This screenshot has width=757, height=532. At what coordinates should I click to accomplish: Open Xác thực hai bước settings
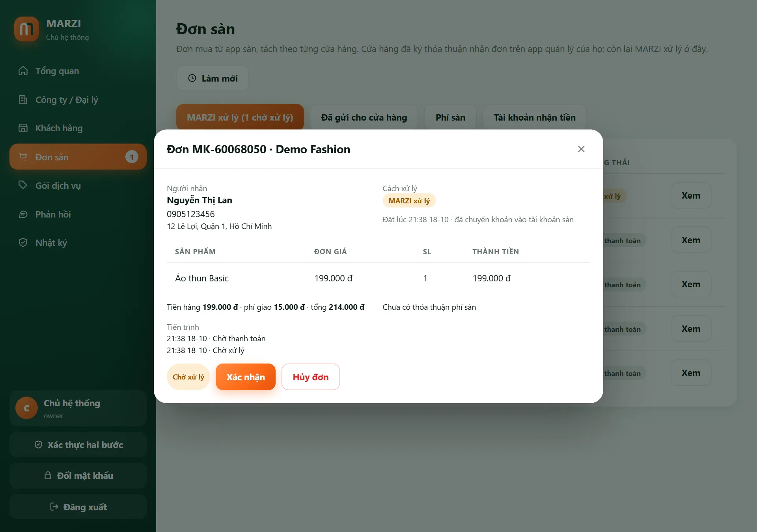pyautogui.click(x=78, y=445)
